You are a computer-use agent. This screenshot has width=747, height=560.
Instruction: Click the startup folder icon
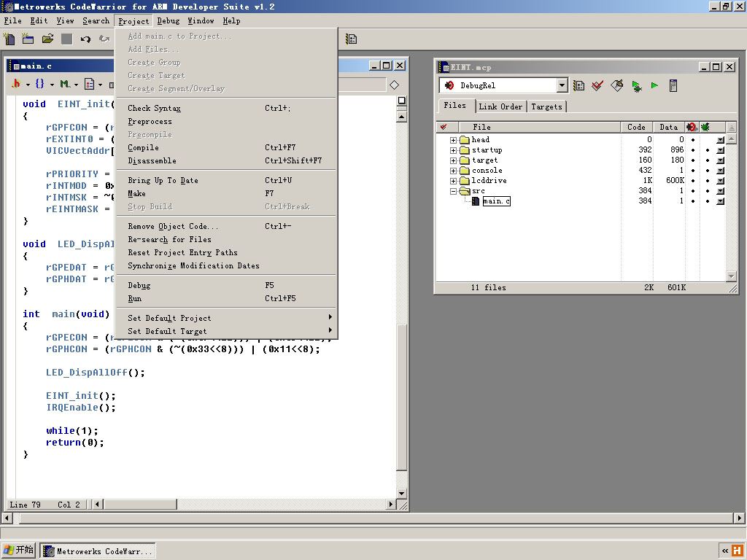465,150
